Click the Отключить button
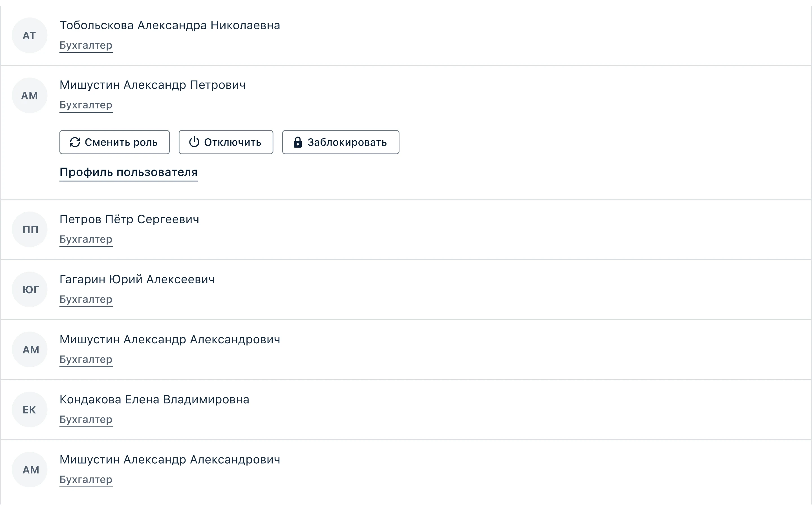 226,142
